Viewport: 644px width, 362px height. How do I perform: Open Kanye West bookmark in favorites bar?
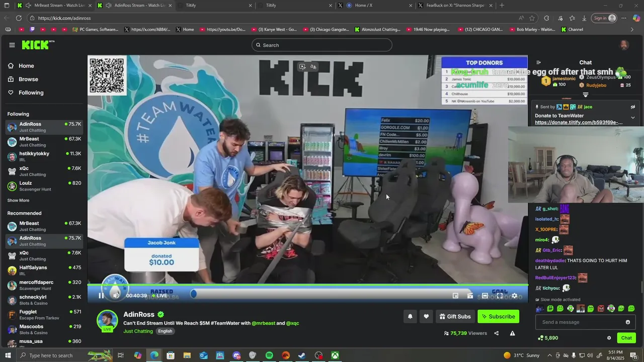(274, 30)
